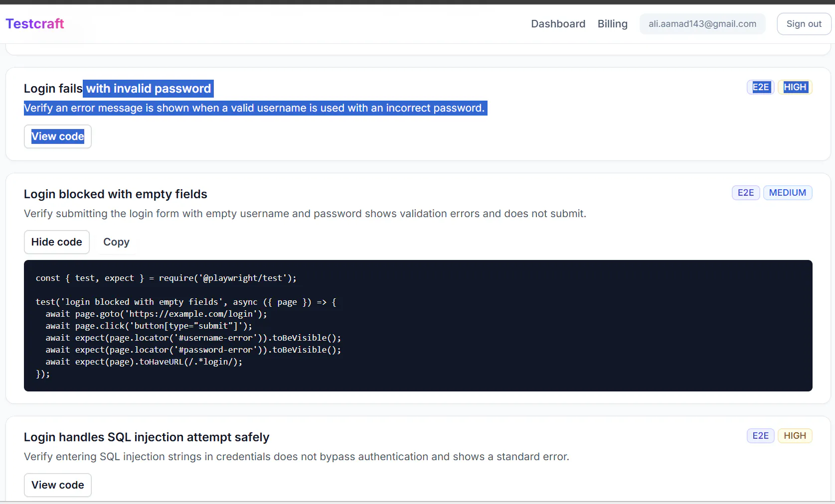This screenshot has width=835, height=504.
Task: Click the E2E tag on SQL injection card
Action: pyautogui.click(x=760, y=436)
